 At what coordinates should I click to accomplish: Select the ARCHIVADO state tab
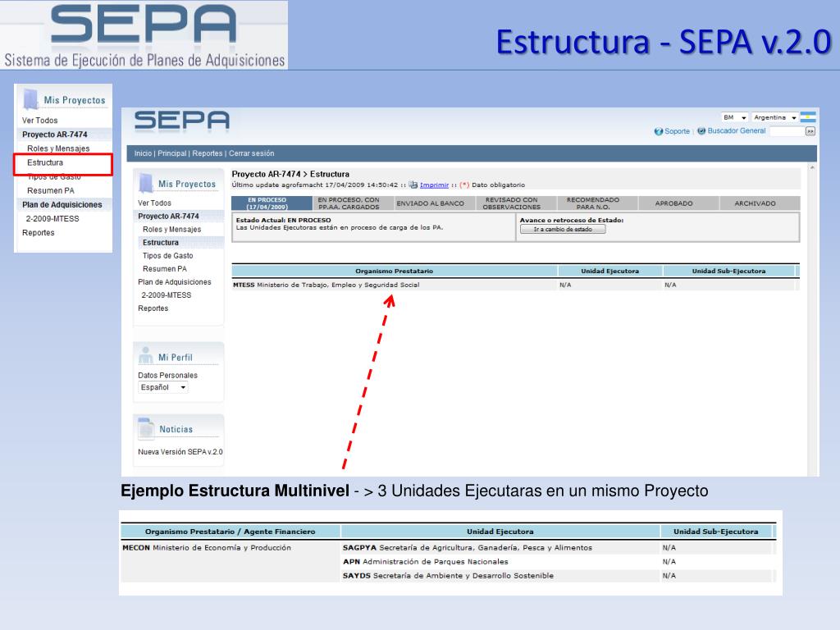[x=760, y=203]
